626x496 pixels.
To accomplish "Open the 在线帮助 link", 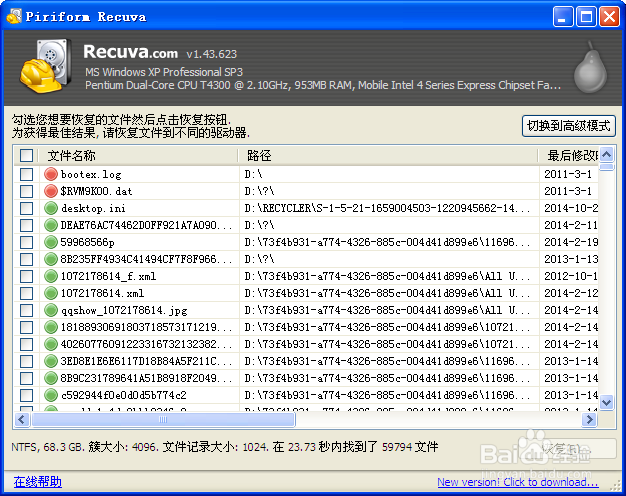I will coord(38,482).
